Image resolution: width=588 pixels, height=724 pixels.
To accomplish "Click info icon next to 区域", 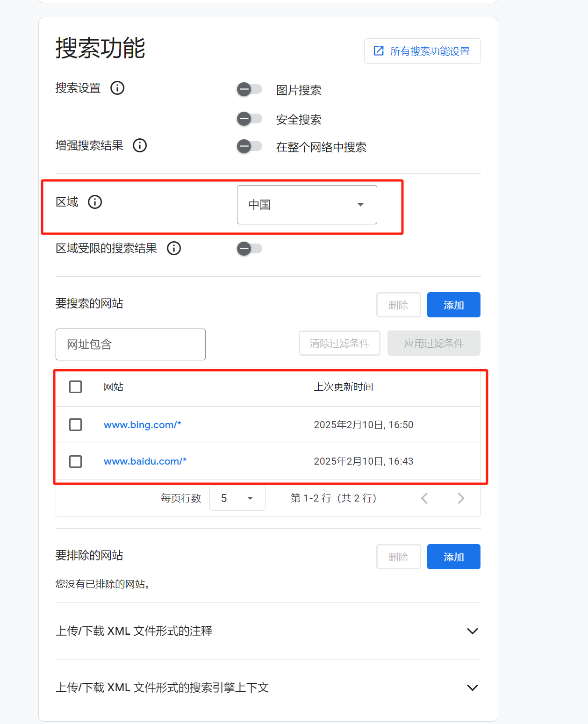I will tap(95, 202).
